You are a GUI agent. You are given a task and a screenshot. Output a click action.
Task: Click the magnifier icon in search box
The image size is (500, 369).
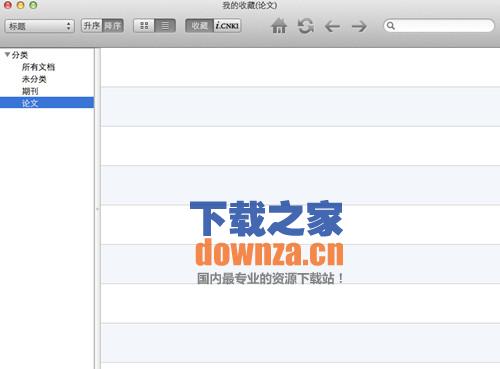pos(391,26)
